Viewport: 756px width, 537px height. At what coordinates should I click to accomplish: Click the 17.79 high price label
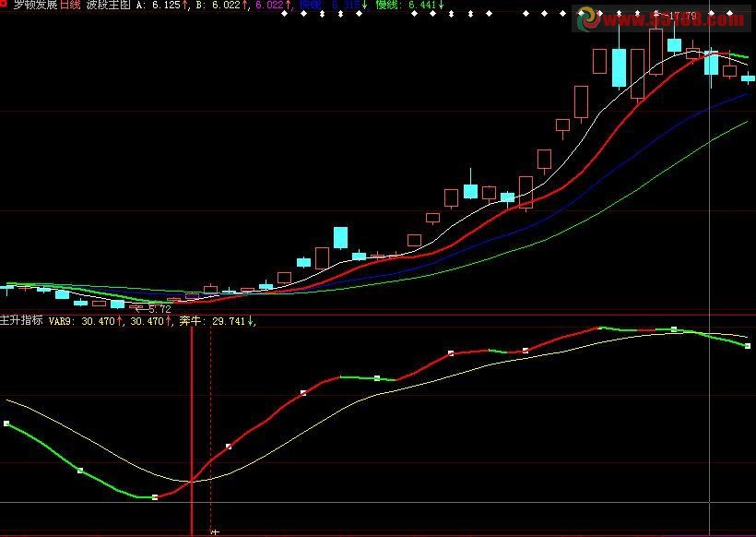683,16
